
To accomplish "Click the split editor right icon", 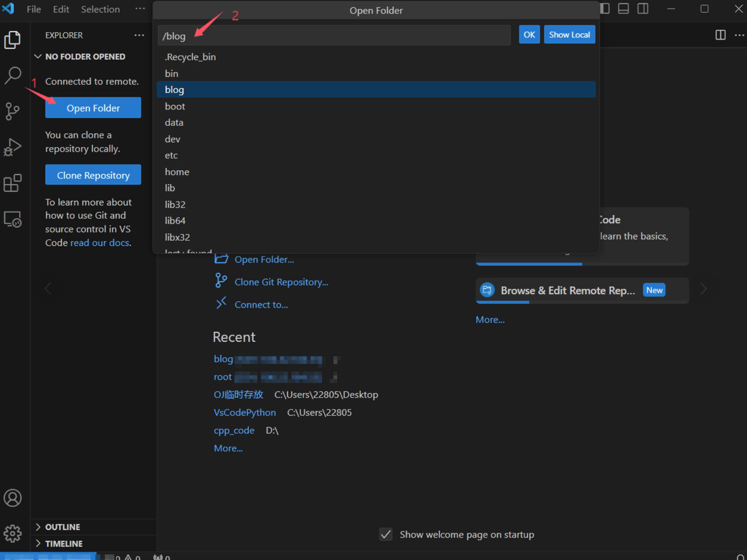I will point(720,35).
